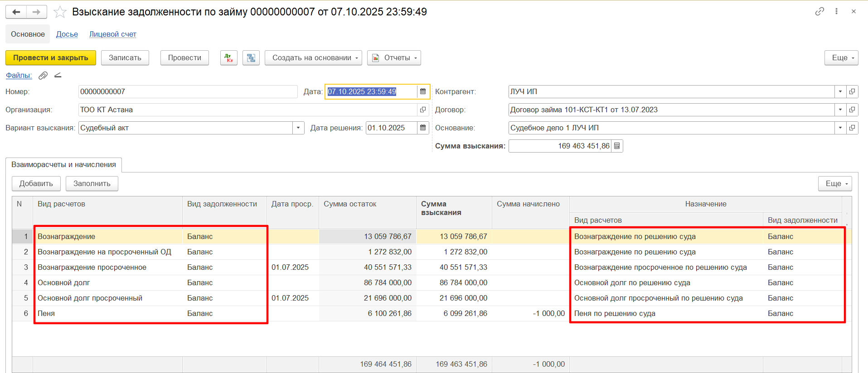Open the calendar picker for Дата field

[423, 91]
